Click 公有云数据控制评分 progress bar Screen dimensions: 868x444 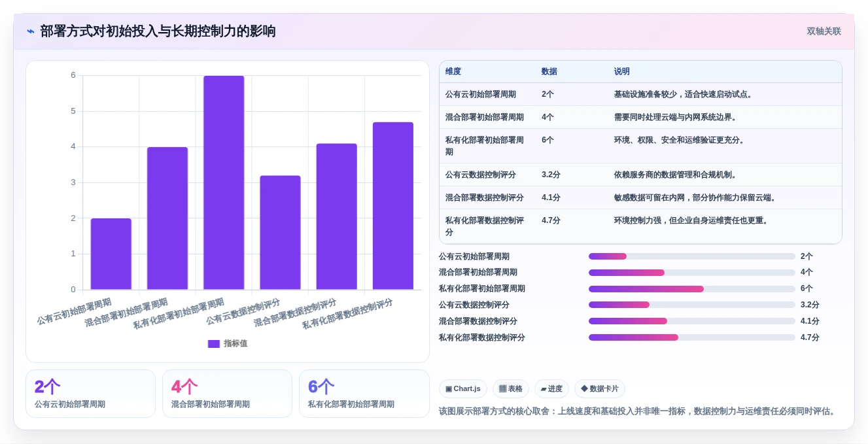point(692,305)
